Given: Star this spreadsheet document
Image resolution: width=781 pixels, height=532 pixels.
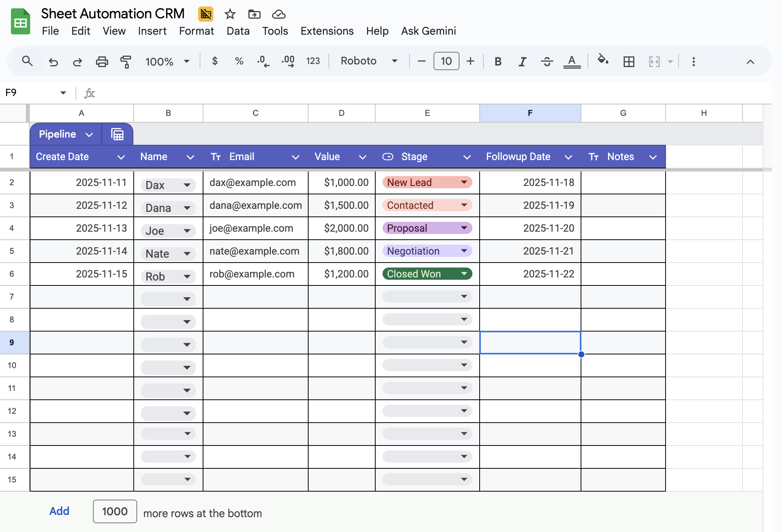Looking at the screenshot, I should pyautogui.click(x=230, y=14).
